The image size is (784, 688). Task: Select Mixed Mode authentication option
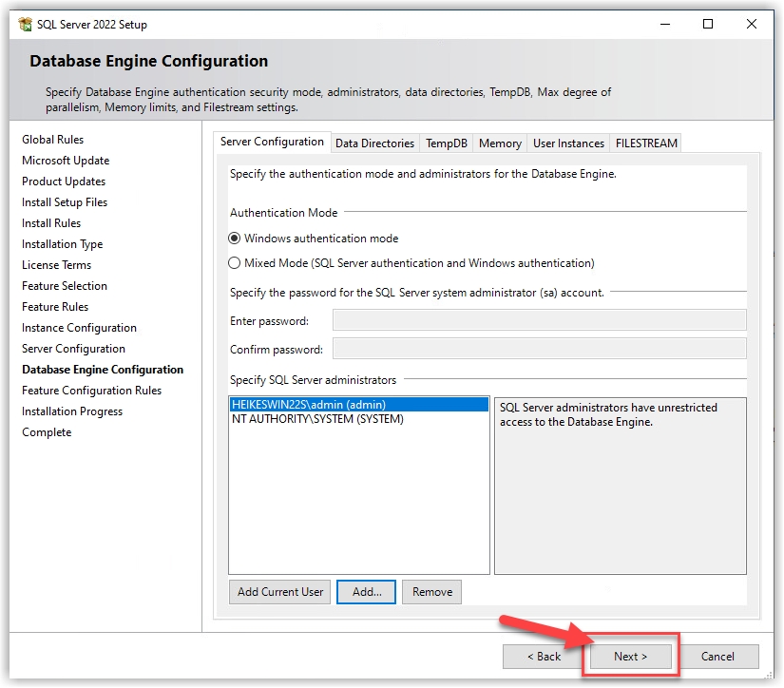pos(236,263)
